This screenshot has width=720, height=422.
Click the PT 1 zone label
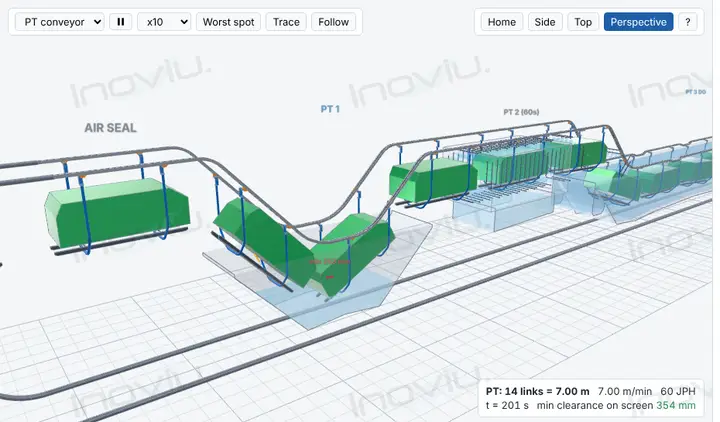click(330, 109)
